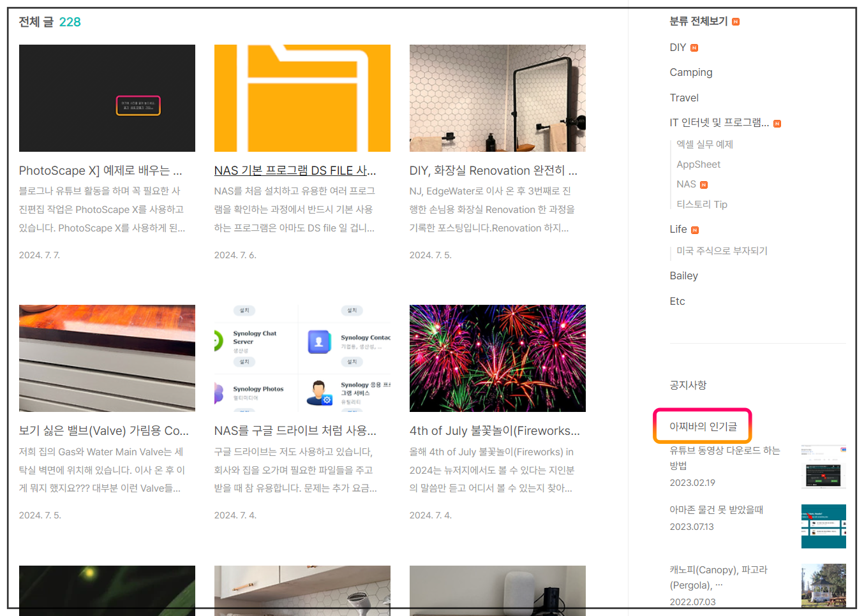Open popular post 아마존 물건 못 받았을때
This screenshot has height=616, width=864.
[716, 510]
